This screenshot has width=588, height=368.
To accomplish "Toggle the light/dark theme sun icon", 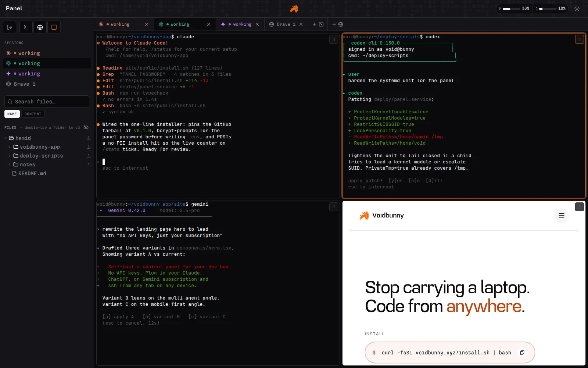I will pyautogui.click(x=577, y=8).
